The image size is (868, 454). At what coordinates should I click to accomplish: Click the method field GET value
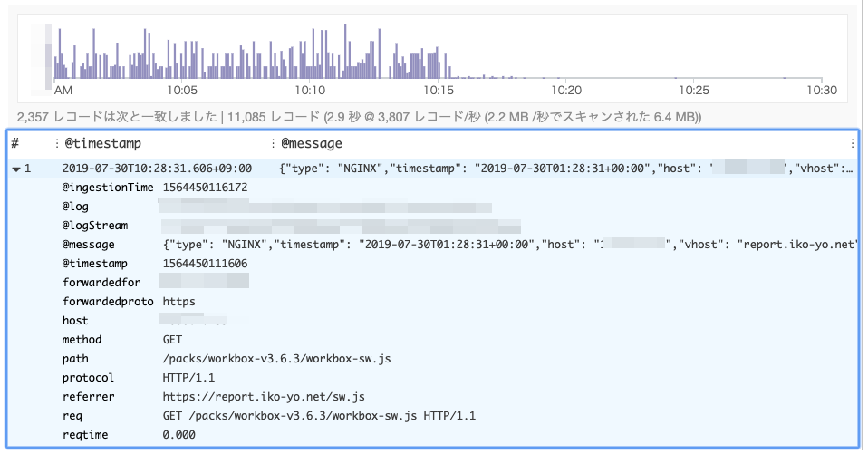[174, 340]
